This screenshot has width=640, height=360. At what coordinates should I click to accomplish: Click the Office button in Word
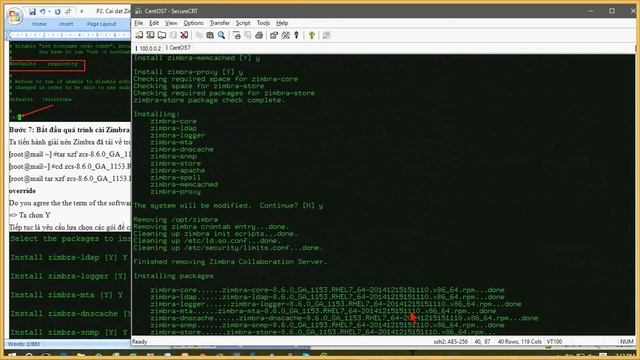tap(15, 16)
